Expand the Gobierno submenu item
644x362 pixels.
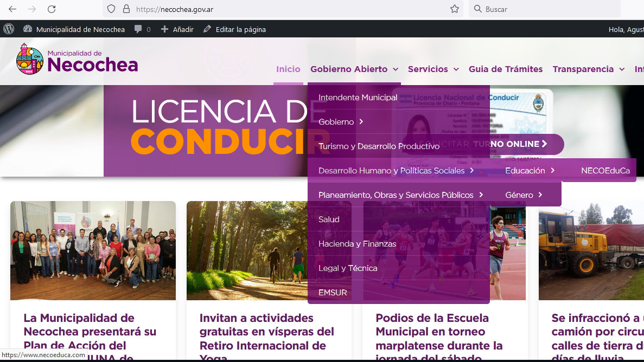click(341, 122)
